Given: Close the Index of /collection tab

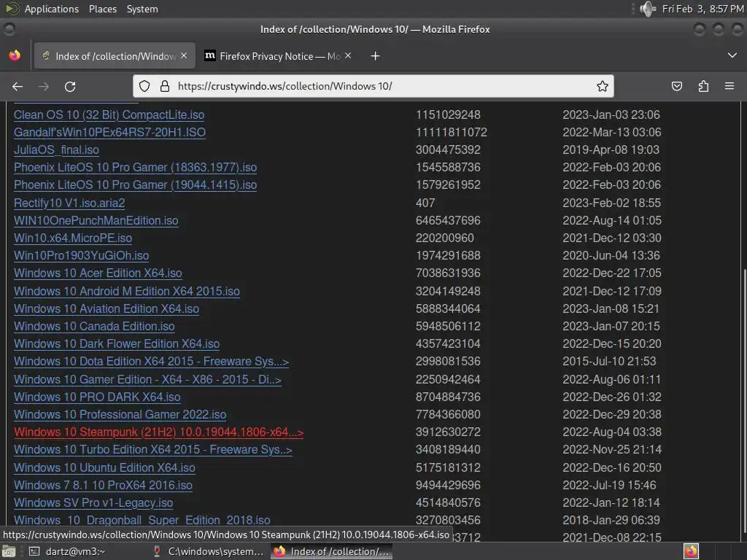Looking at the screenshot, I should point(184,55).
